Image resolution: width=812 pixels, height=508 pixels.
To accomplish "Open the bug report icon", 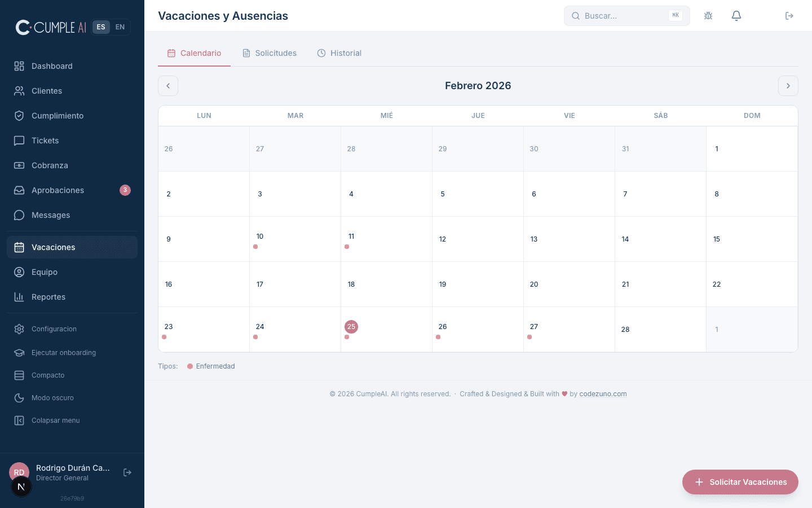I will tap(708, 16).
